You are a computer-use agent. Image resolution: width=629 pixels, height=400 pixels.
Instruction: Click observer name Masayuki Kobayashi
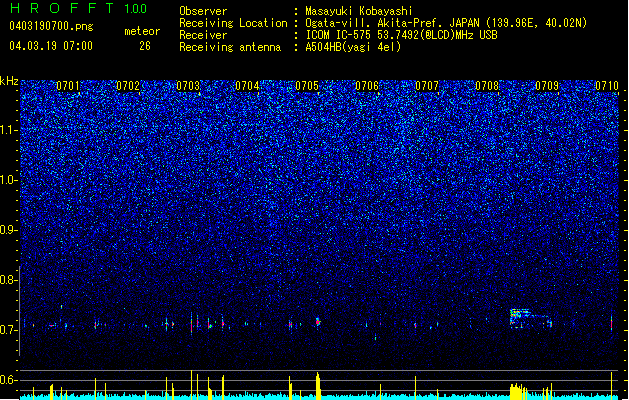tap(359, 11)
